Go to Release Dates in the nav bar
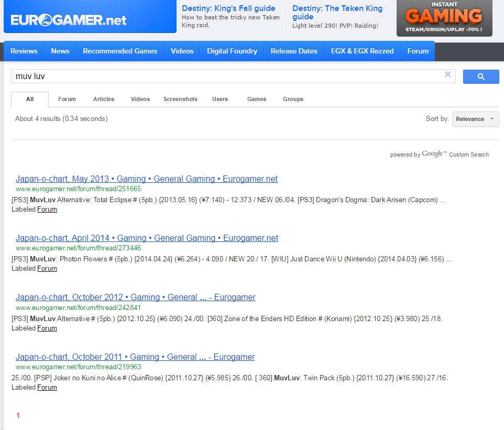This screenshot has height=430, width=504. (294, 51)
